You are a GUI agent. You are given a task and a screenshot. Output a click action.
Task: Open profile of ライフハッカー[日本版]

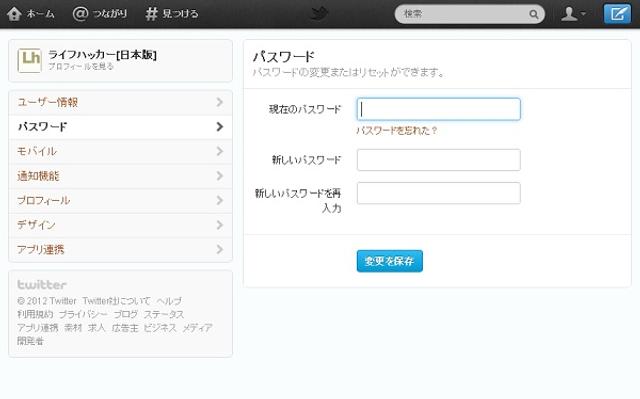coord(102,55)
